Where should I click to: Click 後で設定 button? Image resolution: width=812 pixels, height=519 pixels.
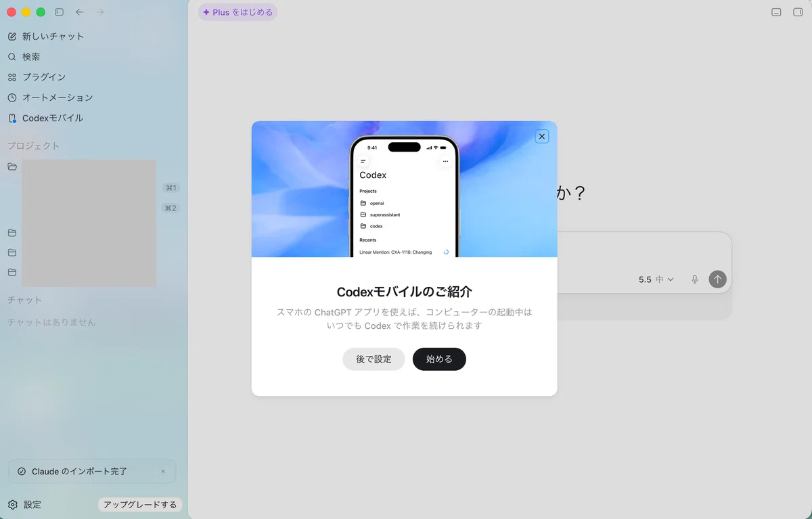[374, 359]
